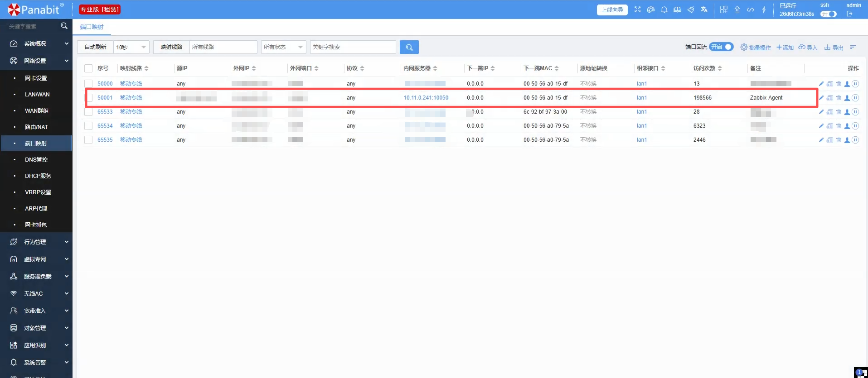Delete rule 65535 using its trash icon
This screenshot has width=868, height=378.
(x=839, y=140)
